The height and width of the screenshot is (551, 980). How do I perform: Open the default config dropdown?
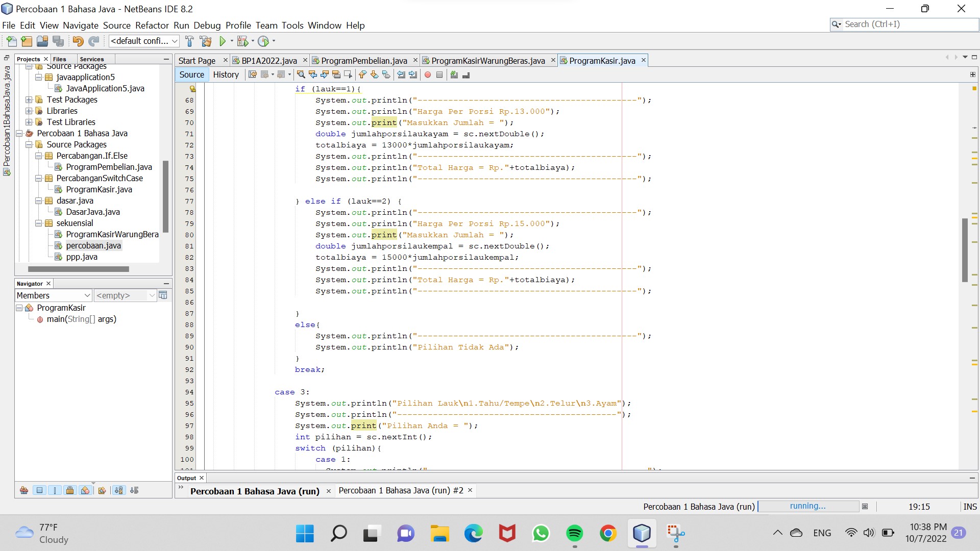(144, 41)
